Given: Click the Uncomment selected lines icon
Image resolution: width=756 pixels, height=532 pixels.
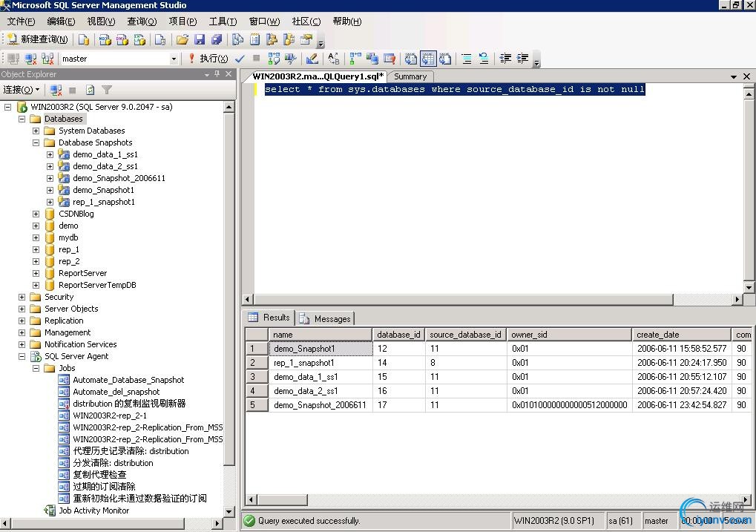Looking at the screenshot, I should click(x=484, y=59).
